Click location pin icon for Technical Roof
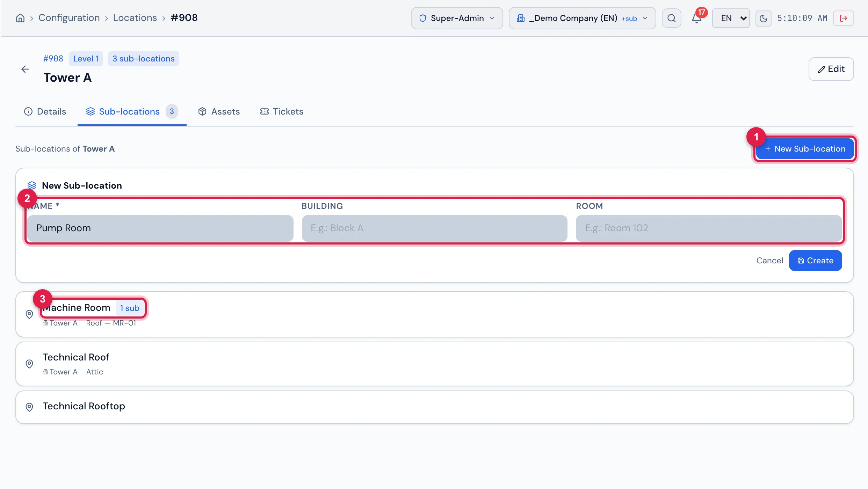 point(29,364)
